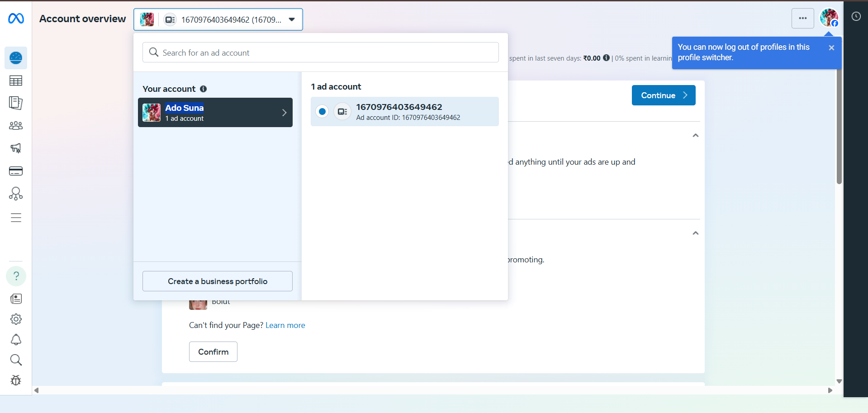Screen dimensions: 868x413
Task: Click the Search magnifier in sidebar
Action: (x=16, y=360)
